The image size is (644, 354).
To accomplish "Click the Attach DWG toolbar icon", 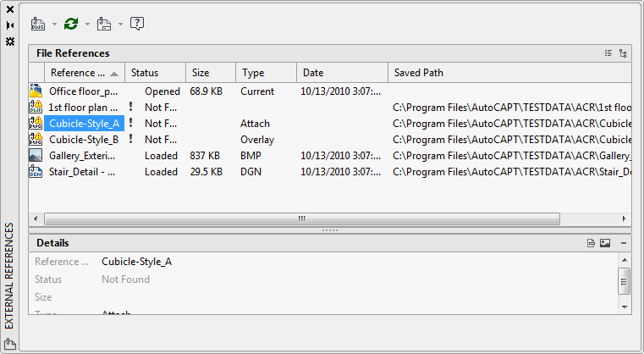I will point(37,24).
